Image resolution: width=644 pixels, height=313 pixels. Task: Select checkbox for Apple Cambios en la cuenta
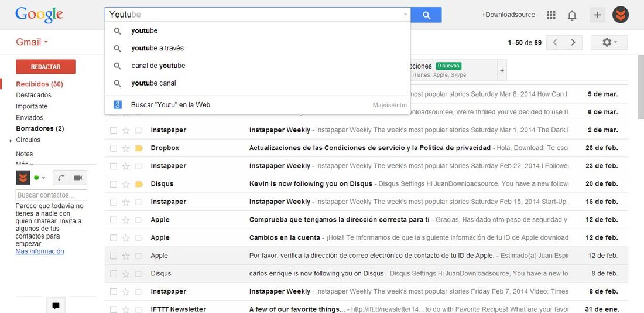coord(114,238)
